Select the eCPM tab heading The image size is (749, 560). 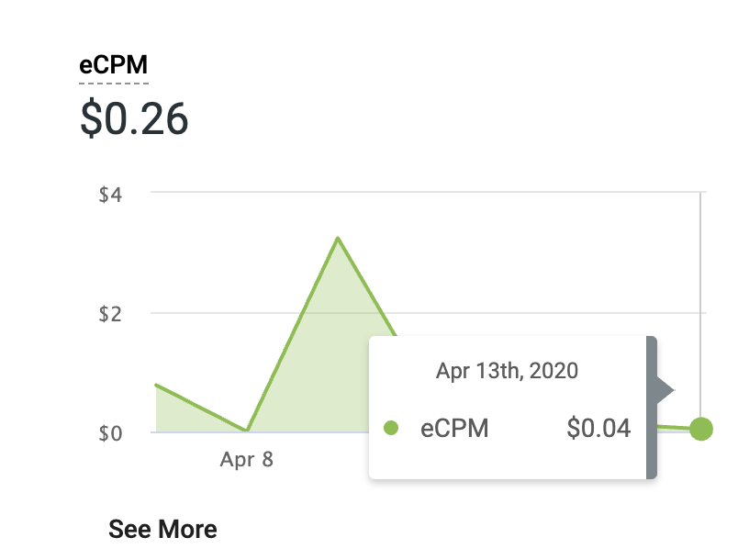tap(114, 65)
